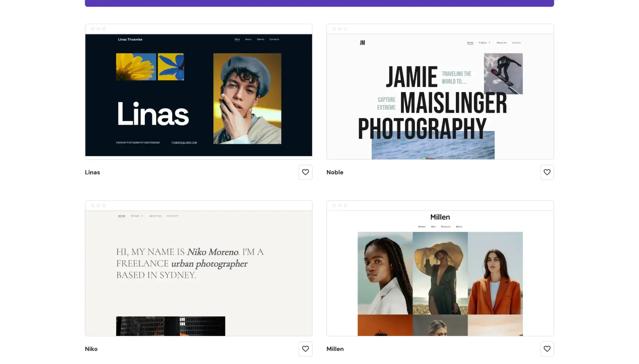Click the Contacts link in the Linas nav

pos(274,39)
